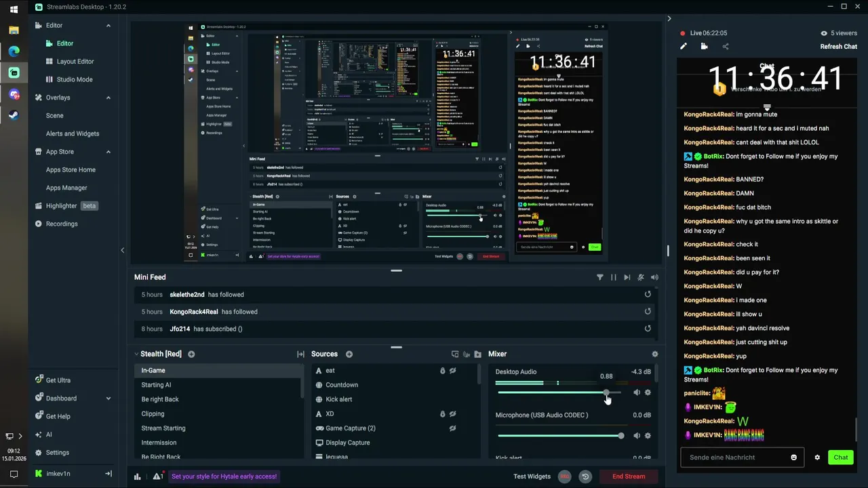This screenshot has height=488, width=868.
Task: Open Windows Start menu
Action: (14, 9)
